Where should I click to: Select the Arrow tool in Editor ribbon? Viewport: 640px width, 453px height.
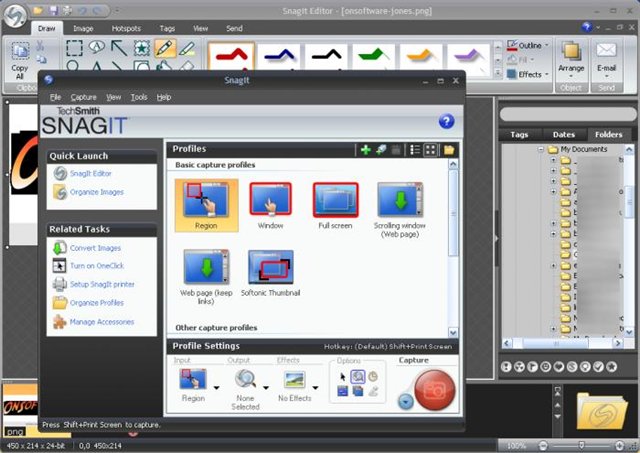click(x=119, y=48)
